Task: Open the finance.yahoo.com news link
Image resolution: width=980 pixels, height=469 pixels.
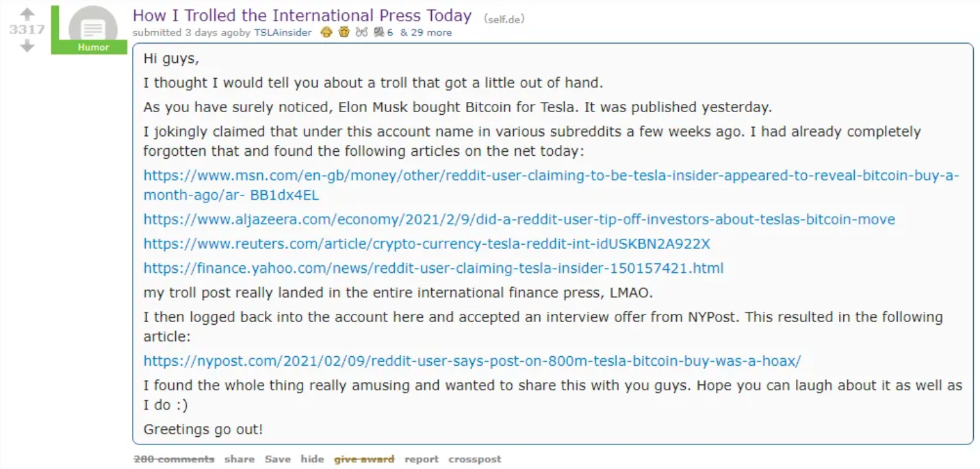Action: click(433, 268)
